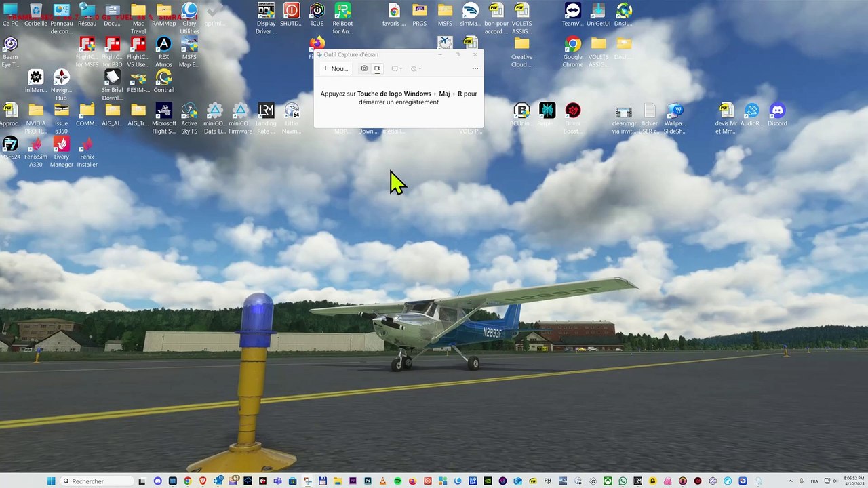Launch RAMMap from the desktop
Screen dimensions: 868x488
point(163,15)
